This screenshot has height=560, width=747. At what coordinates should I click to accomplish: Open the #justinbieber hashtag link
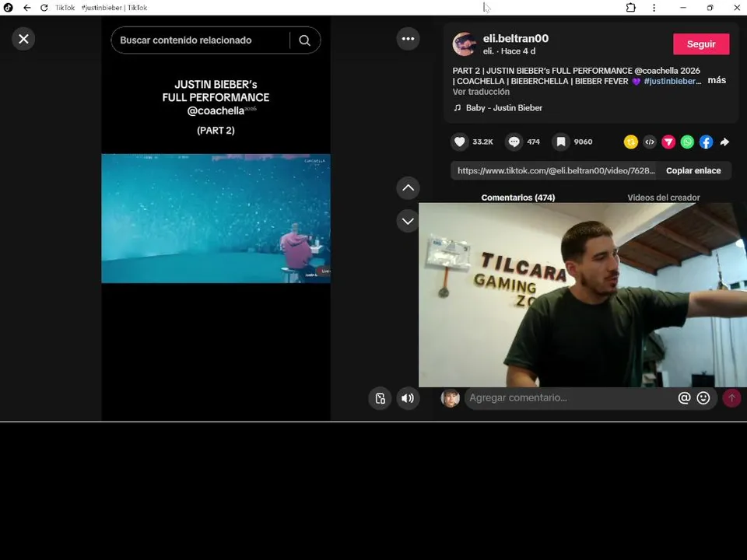tap(672, 82)
